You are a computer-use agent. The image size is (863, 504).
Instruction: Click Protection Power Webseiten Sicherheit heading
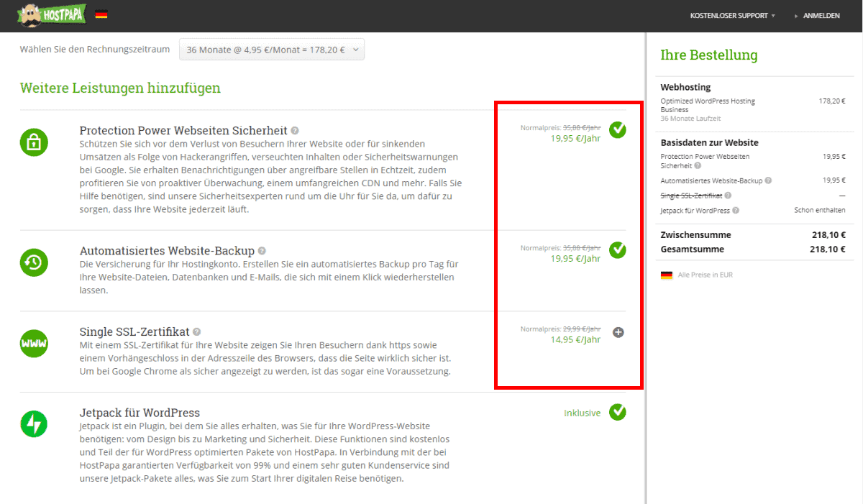point(183,130)
